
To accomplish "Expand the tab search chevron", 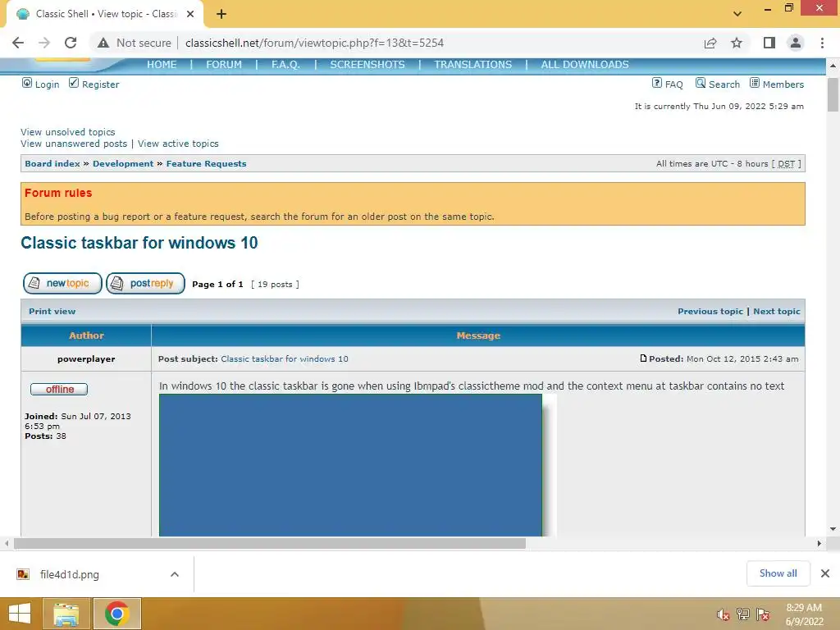I will point(737,14).
